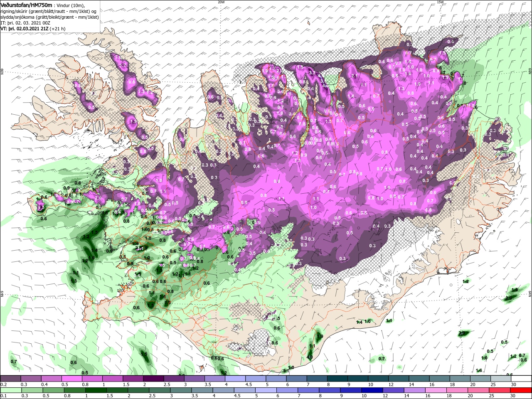Click the 'slydda/snjókoma' legend description line

(x=50, y=17)
